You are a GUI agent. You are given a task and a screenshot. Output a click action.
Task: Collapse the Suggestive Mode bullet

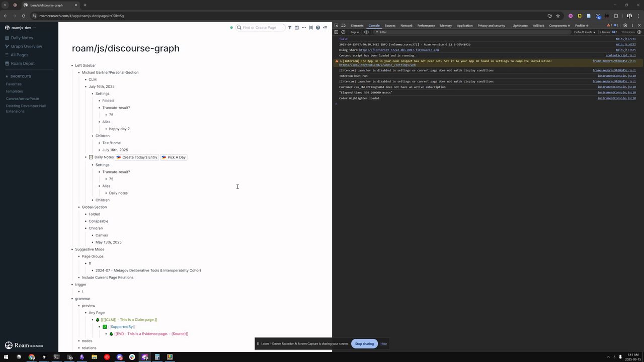[72, 249]
